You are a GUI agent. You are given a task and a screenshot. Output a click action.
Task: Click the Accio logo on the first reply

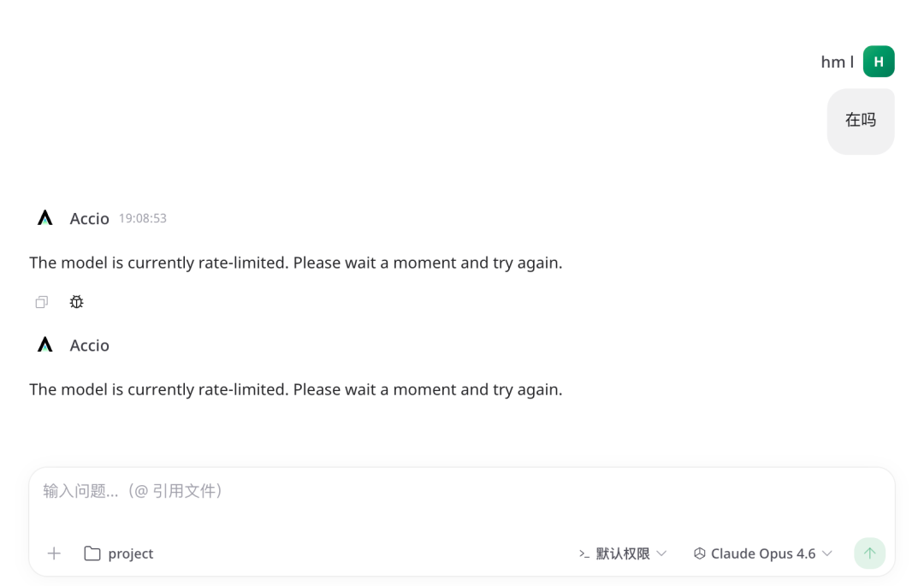44,217
